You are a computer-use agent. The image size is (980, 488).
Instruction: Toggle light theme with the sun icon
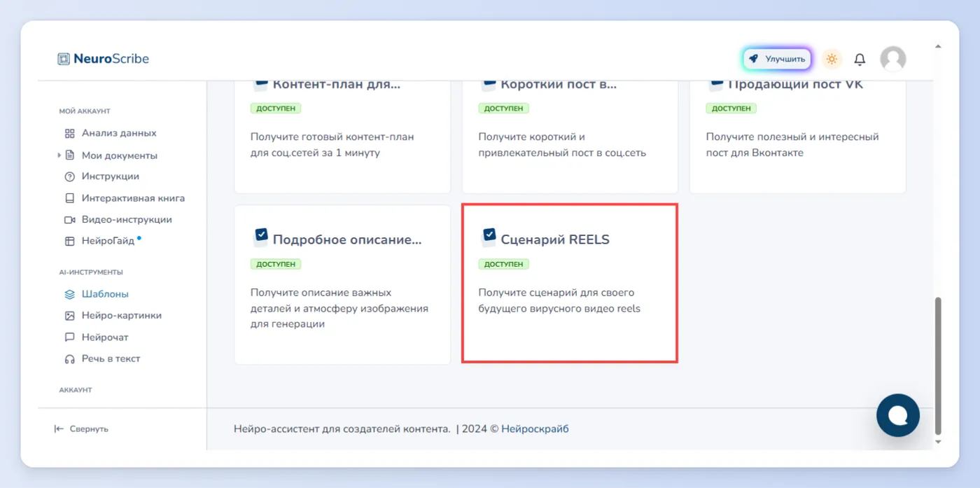point(832,60)
